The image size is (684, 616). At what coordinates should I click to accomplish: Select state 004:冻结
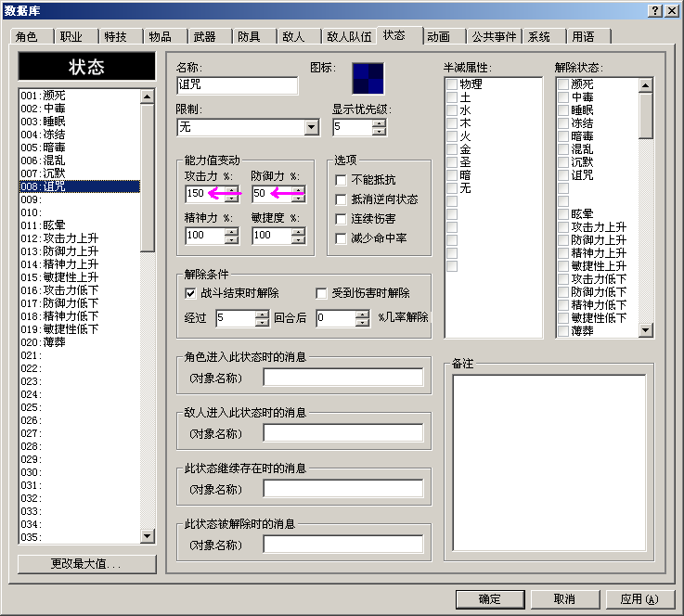(80, 135)
